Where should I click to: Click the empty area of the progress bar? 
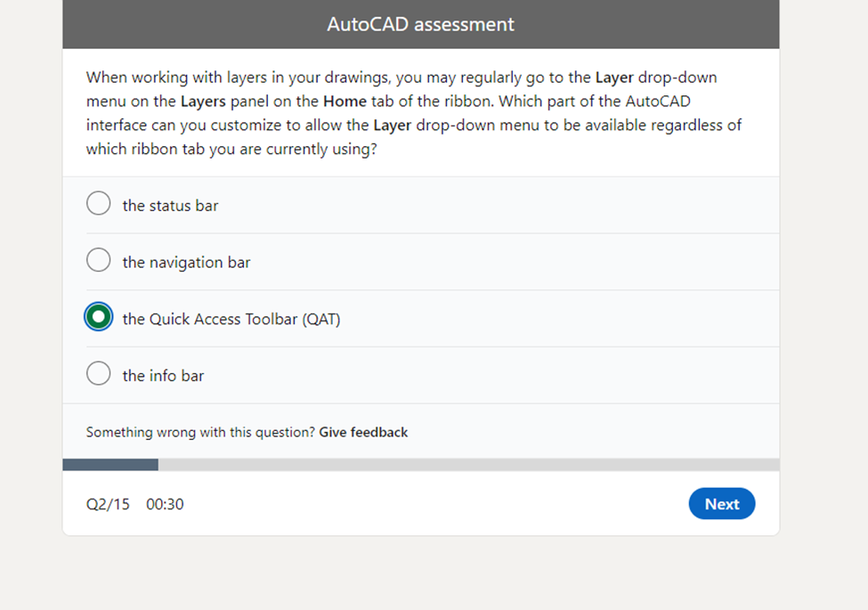463,464
